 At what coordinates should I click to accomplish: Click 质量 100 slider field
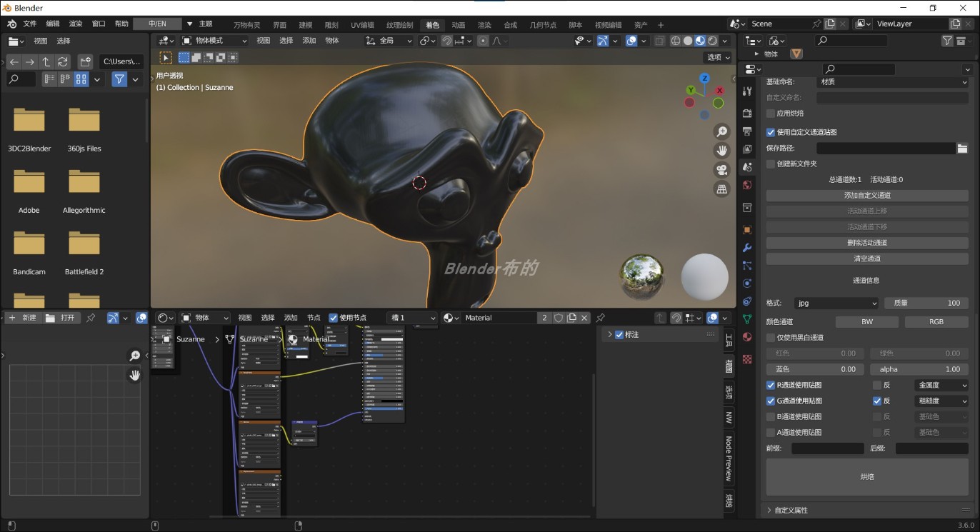click(x=926, y=303)
